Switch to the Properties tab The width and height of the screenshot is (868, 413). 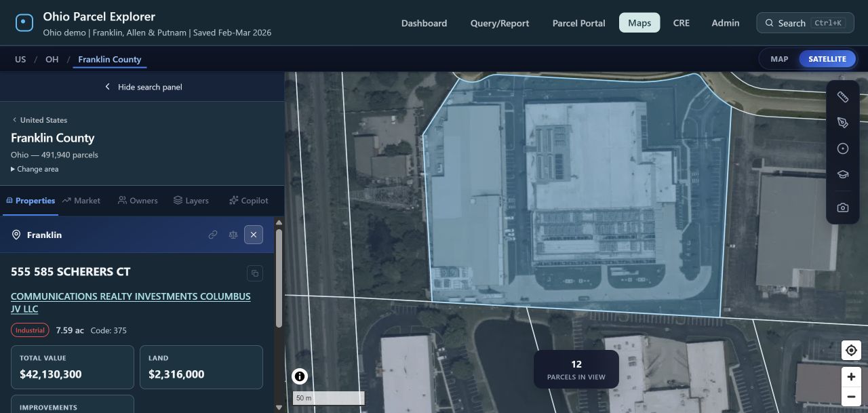31,201
